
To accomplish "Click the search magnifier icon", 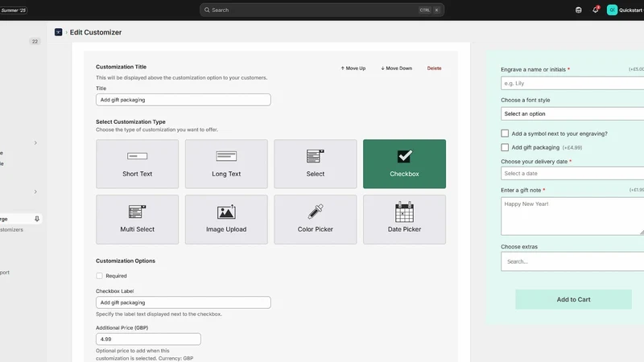I will click(207, 10).
